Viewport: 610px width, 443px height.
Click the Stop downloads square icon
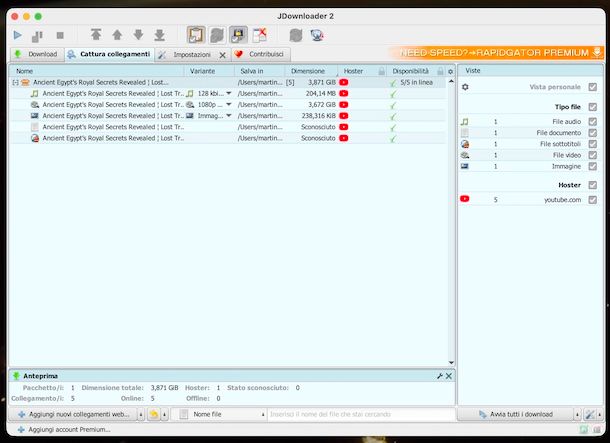[x=59, y=35]
